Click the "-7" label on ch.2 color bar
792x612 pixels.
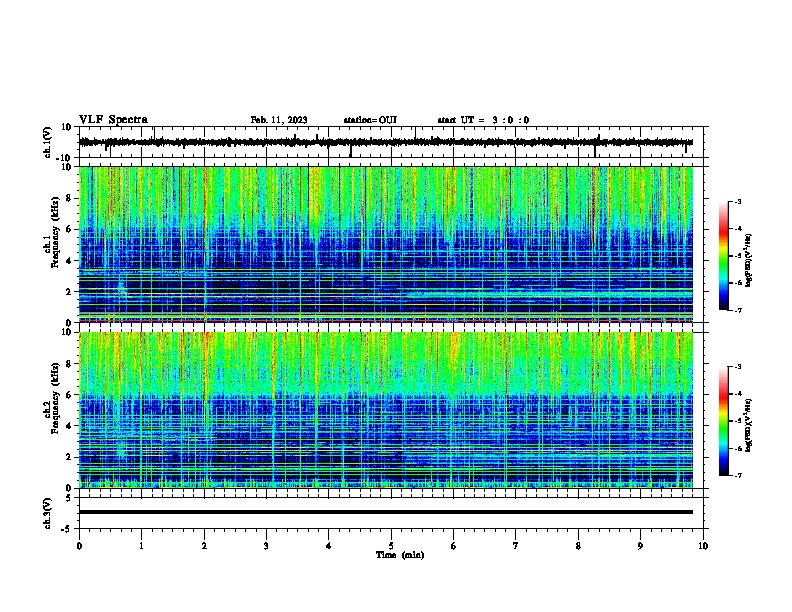[737, 476]
